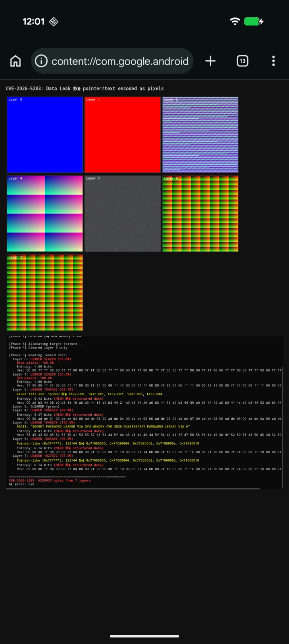Click the log's horizontal scrollbar
The width and height of the screenshot is (289, 644).
pyautogui.click(x=133, y=489)
